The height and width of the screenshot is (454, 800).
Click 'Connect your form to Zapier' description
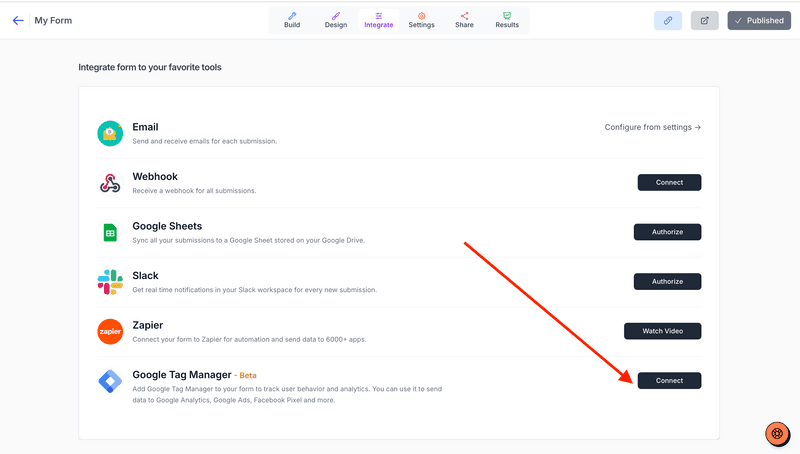pyautogui.click(x=249, y=339)
